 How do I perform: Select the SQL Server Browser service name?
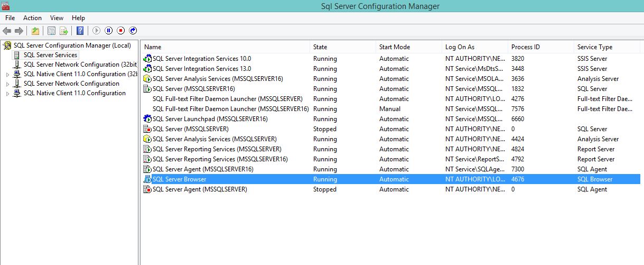pyautogui.click(x=179, y=179)
